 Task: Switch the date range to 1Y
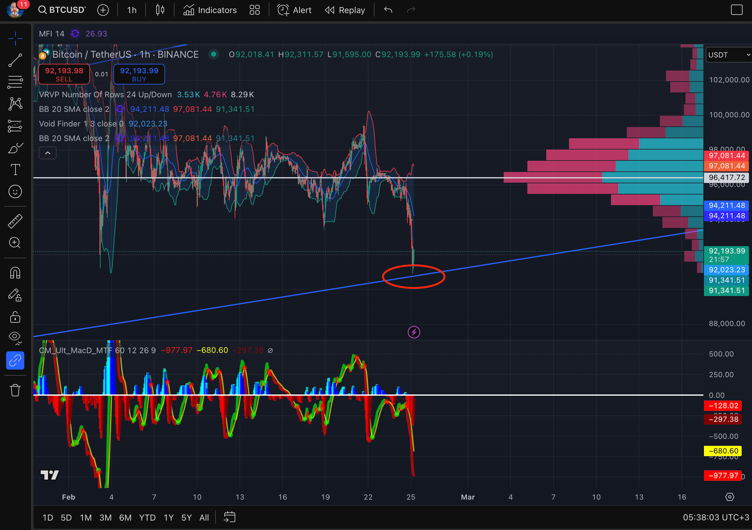168,518
